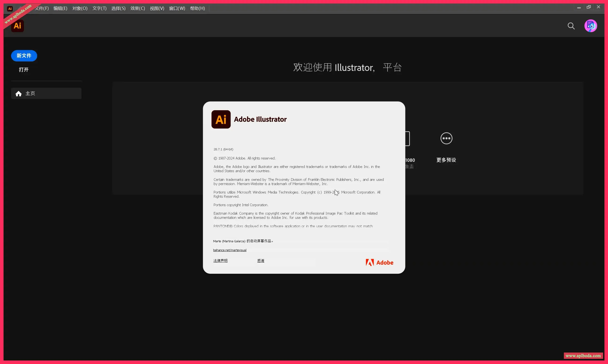Viewport: 608px width, 364px height.
Task: Click the home icon beside 主页
Action: (18, 93)
